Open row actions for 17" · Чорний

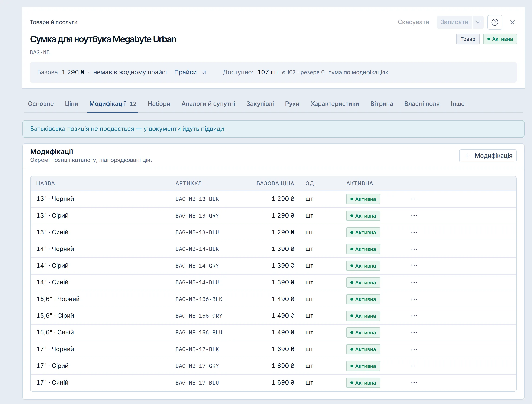click(414, 349)
